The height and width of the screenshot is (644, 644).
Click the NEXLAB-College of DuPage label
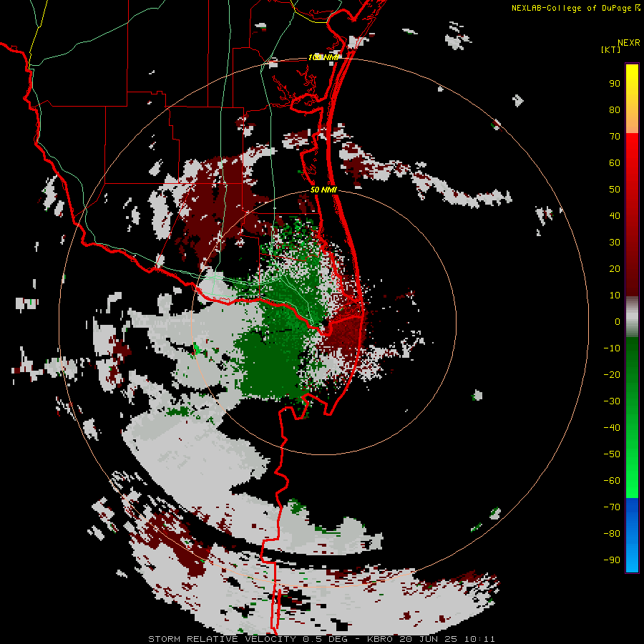[572, 8]
